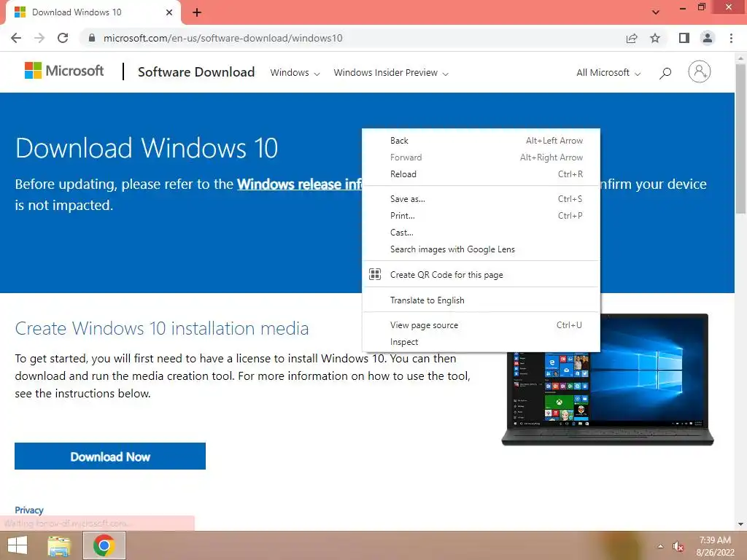The image size is (747, 560).
Task: Open the Windows release info link
Action: tap(300, 184)
